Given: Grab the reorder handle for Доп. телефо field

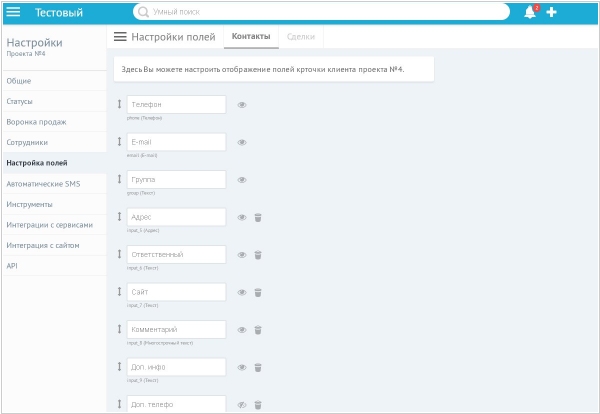Looking at the screenshot, I should click(x=119, y=404).
